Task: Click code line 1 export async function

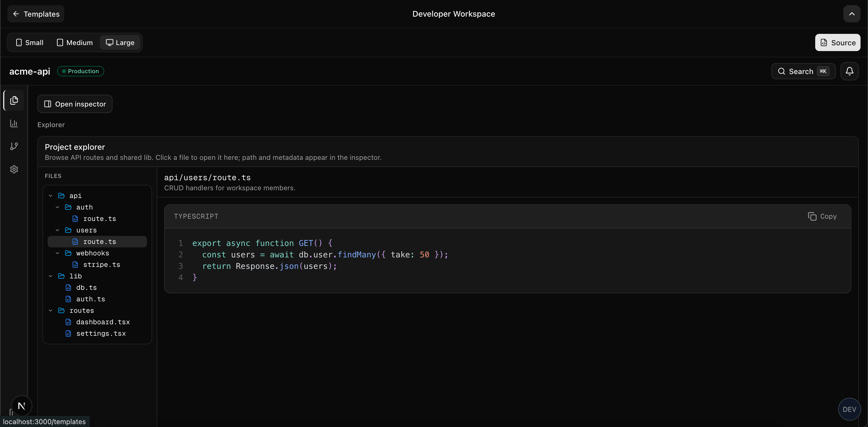Action: click(262, 243)
